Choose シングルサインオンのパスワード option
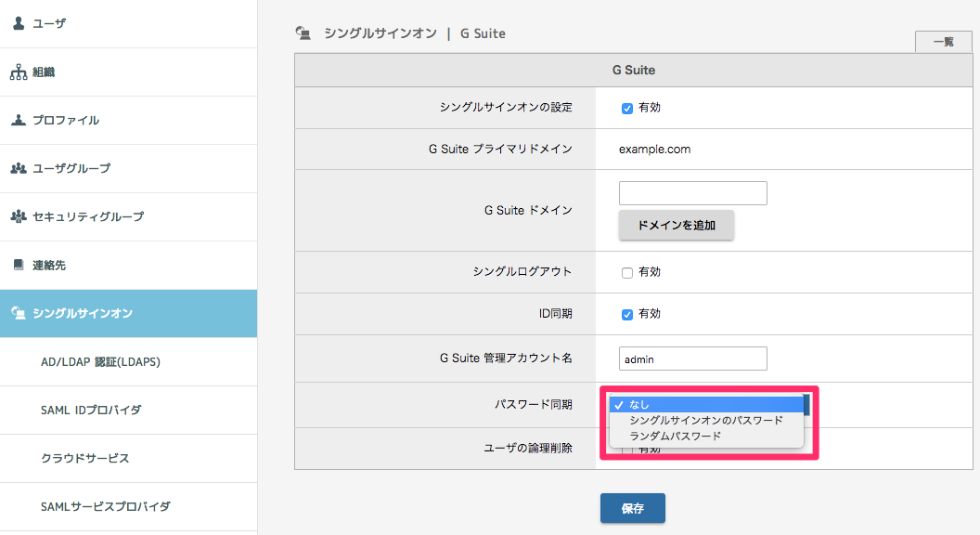The height and width of the screenshot is (535, 980). click(706, 421)
